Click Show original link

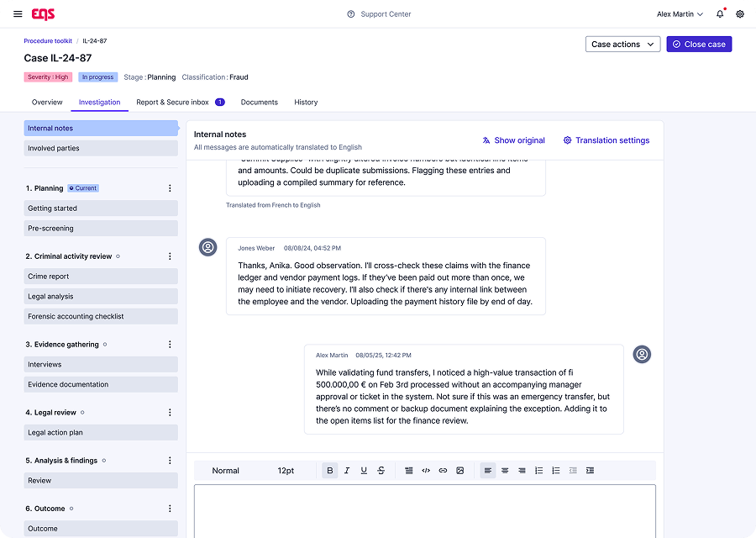pos(513,140)
